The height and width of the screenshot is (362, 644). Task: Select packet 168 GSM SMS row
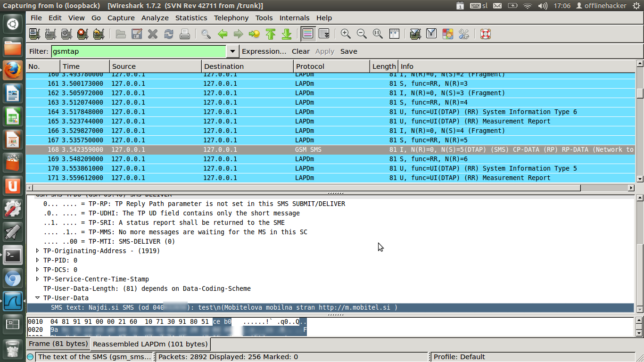pos(330,149)
